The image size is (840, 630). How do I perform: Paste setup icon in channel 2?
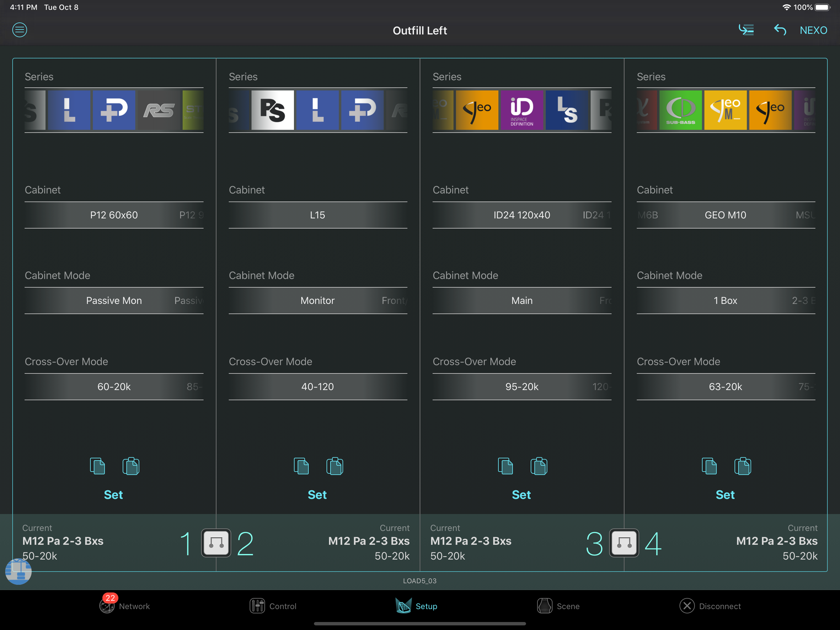[335, 466]
